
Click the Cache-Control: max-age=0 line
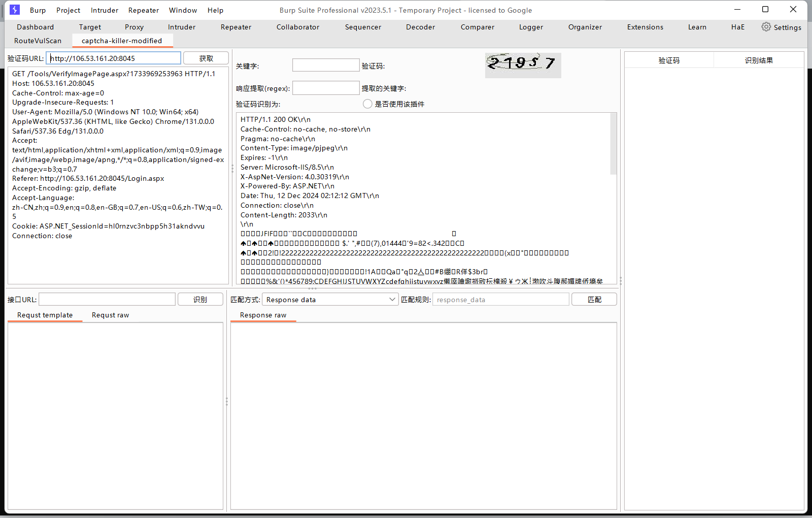(58, 93)
